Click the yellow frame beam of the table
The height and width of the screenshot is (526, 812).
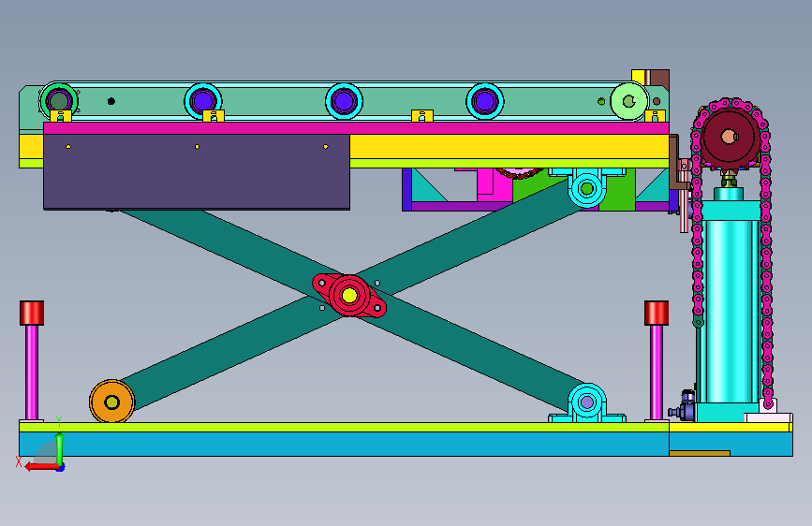(x=509, y=147)
